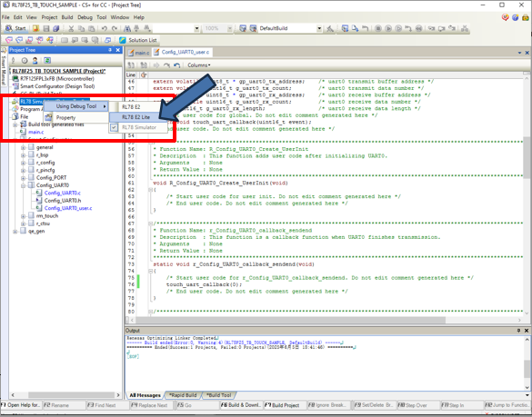This screenshot has width=532, height=417.
Task: Select RL78 E2 from the submenu
Action: (138, 107)
